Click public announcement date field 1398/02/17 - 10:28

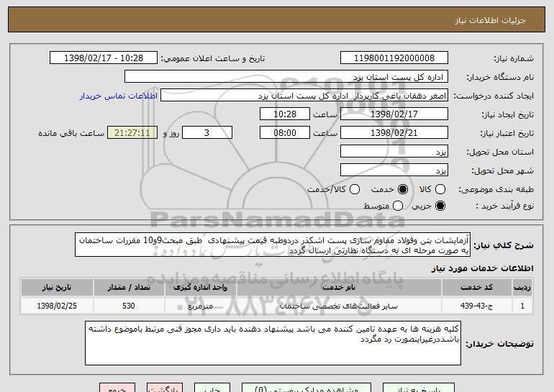[104, 58]
